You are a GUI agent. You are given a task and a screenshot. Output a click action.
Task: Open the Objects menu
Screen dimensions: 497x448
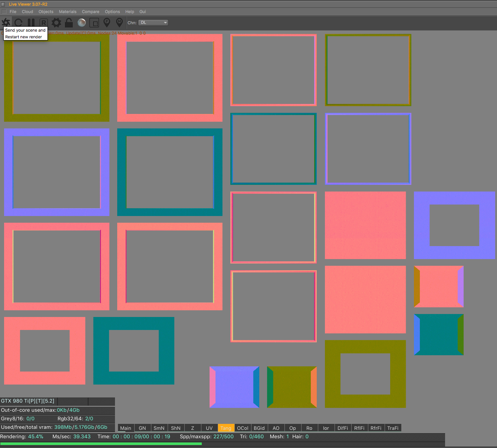coord(46,12)
